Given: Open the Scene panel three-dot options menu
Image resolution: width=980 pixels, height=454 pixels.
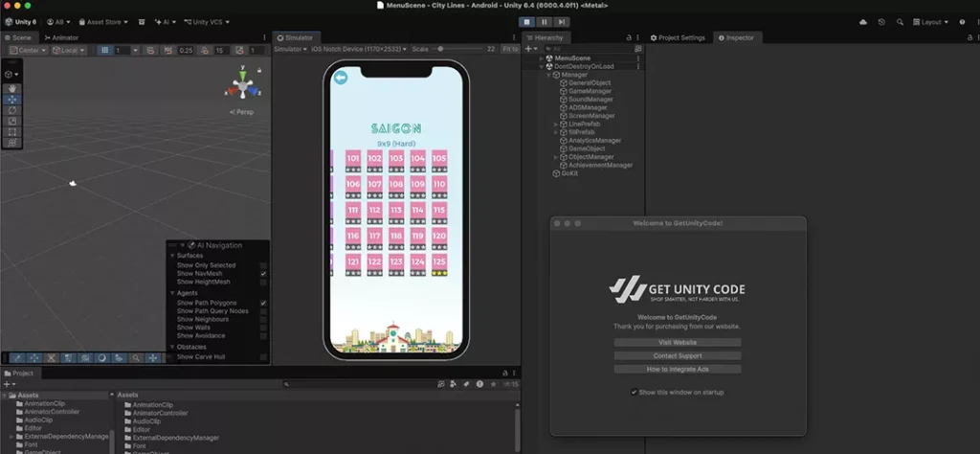Looking at the screenshot, I should (264, 37).
